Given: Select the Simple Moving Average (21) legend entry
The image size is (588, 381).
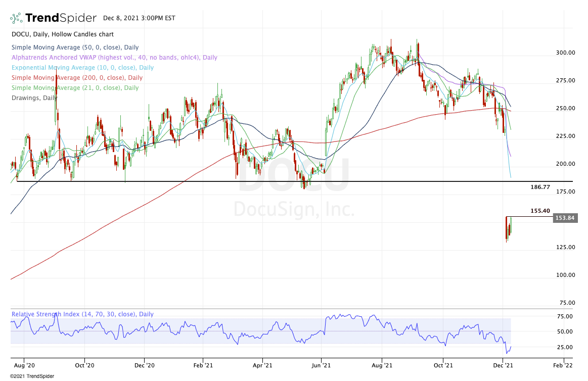Looking at the screenshot, I should [x=75, y=88].
